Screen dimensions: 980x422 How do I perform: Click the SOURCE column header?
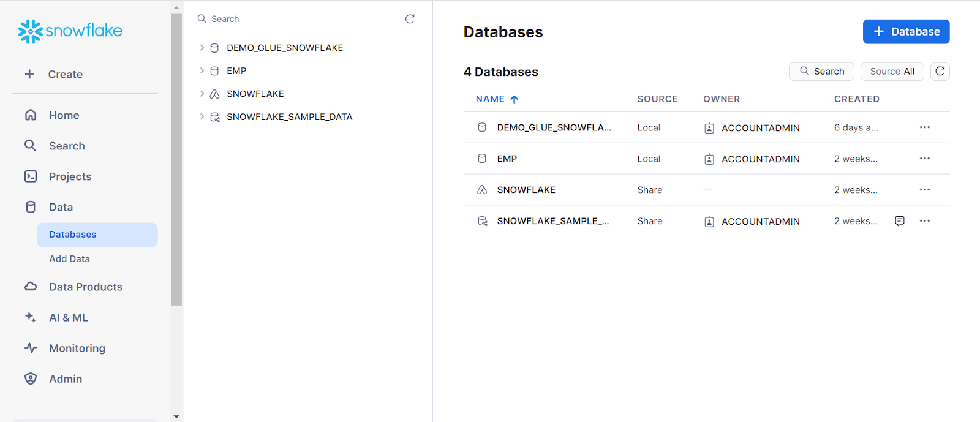pyautogui.click(x=657, y=99)
